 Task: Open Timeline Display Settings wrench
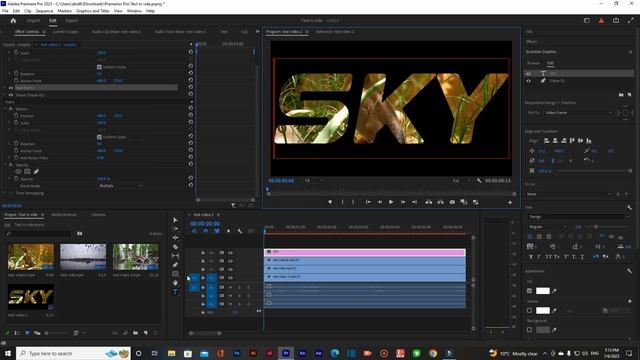pyautogui.click(x=240, y=231)
